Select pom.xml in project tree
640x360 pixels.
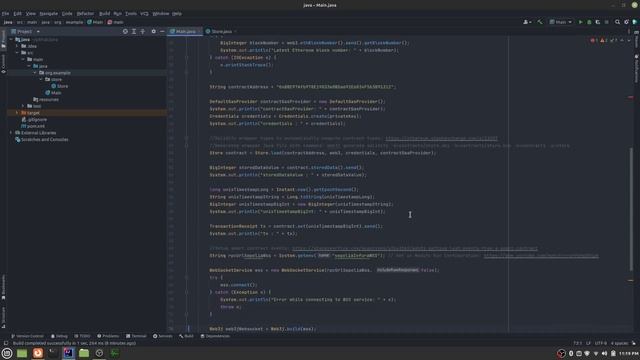[x=33, y=126]
